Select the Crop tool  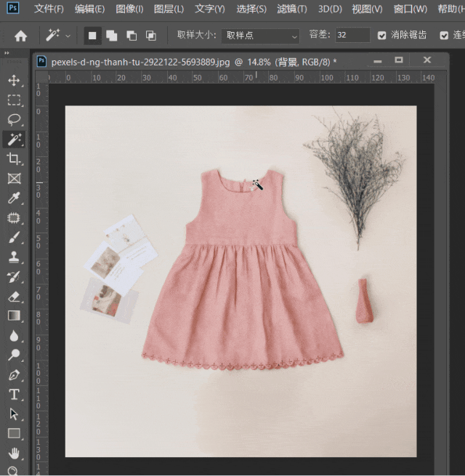(14, 158)
